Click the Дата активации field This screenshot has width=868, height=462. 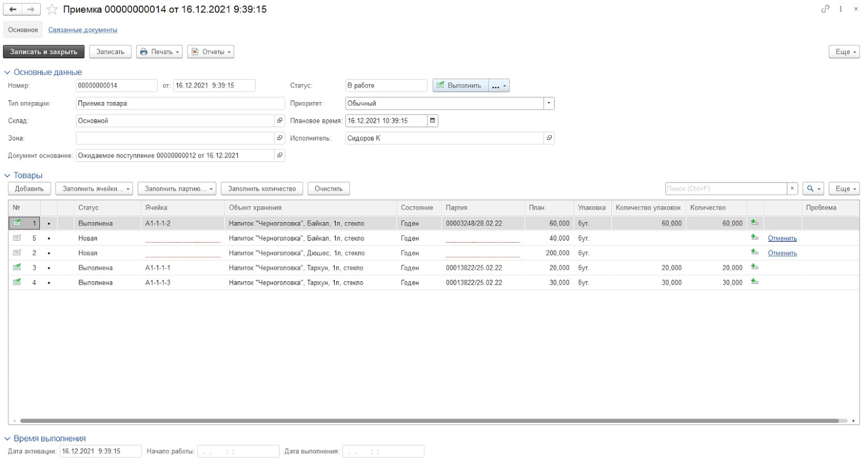pos(100,451)
